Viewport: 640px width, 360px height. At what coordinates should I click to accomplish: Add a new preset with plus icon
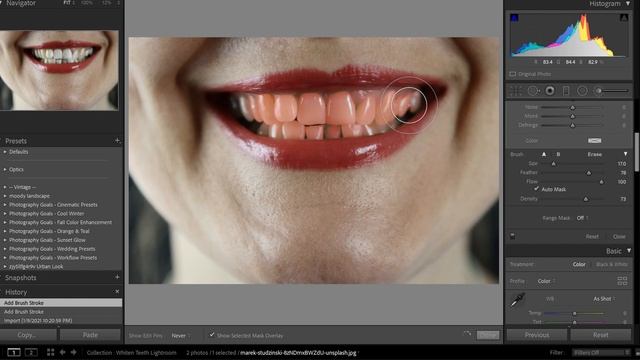117,140
